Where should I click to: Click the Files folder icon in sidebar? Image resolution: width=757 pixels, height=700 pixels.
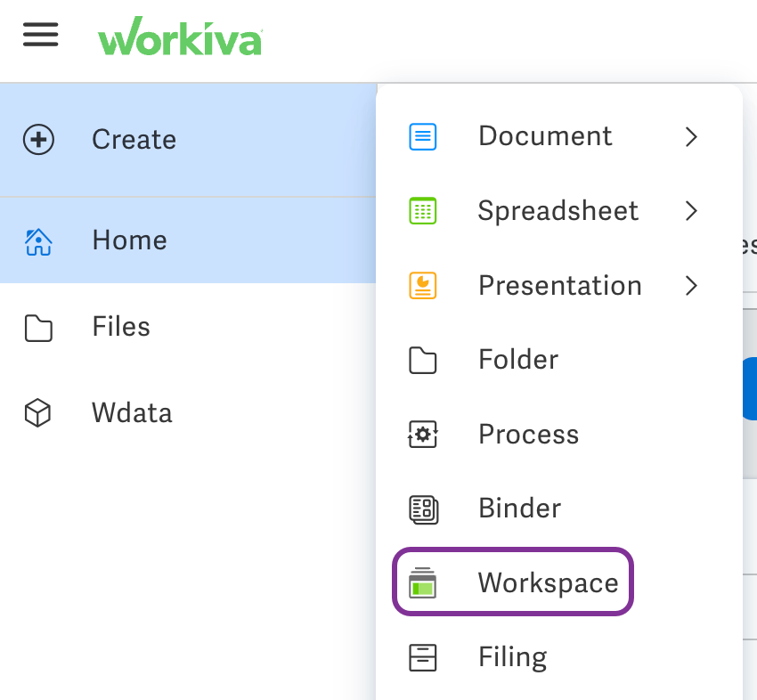[x=38, y=328]
